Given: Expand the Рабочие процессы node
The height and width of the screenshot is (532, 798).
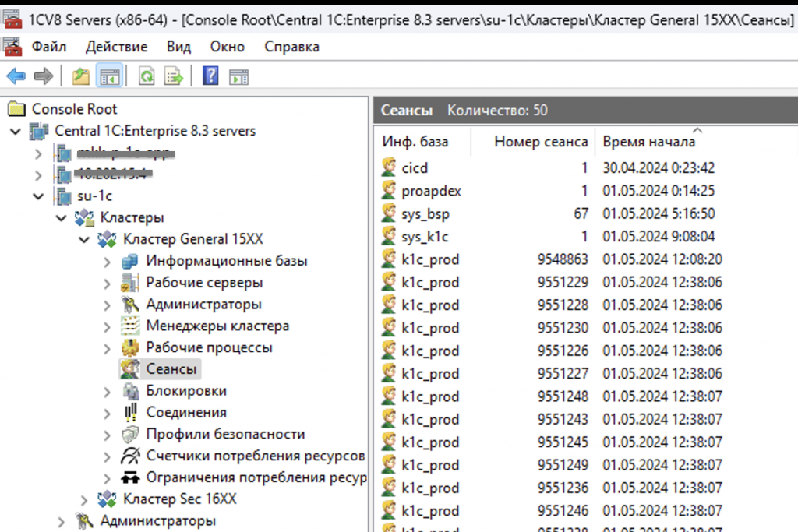Looking at the screenshot, I should 107,348.
